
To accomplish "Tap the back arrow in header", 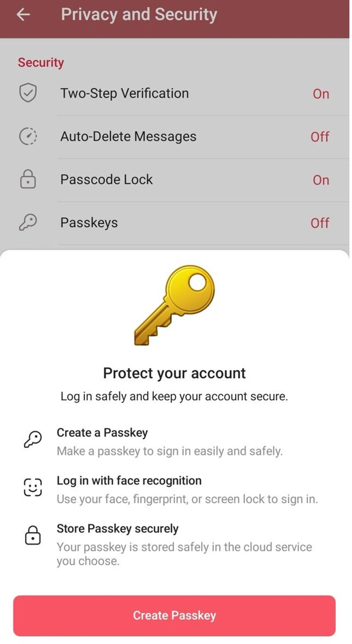I will (23, 15).
